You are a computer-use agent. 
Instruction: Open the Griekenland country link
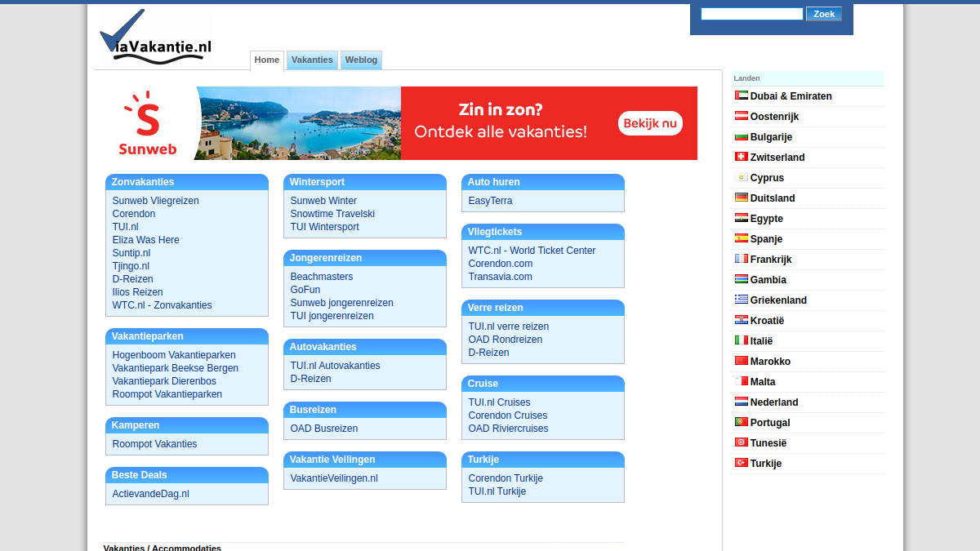(x=778, y=300)
